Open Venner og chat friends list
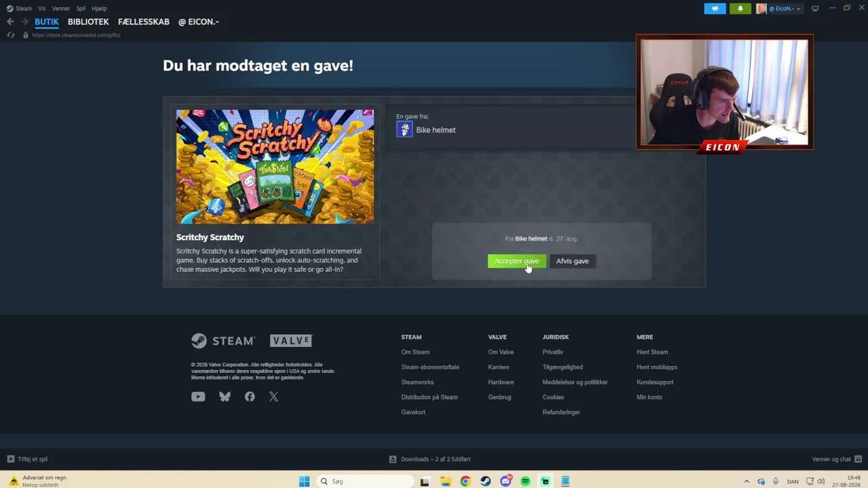The height and width of the screenshot is (488, 868). coord(837,460)
